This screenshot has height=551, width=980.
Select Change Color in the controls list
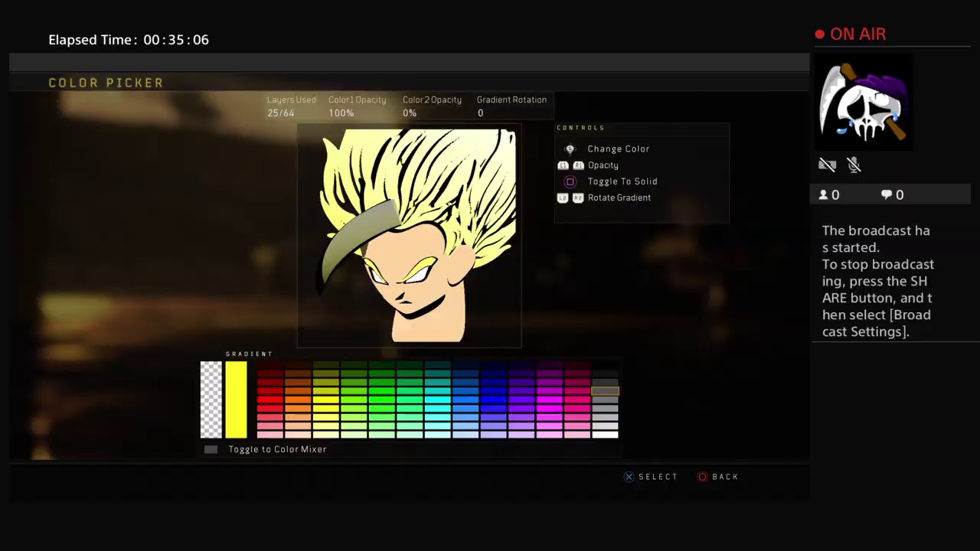[618, 149]
